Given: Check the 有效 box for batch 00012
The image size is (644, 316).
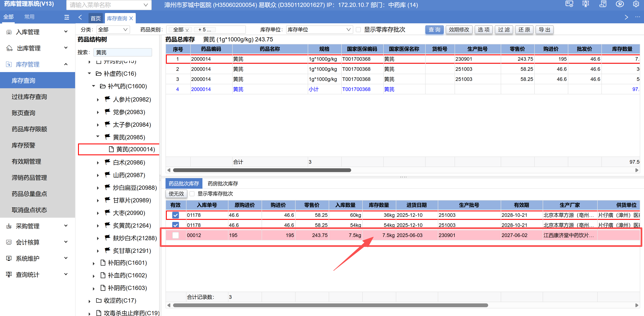Looking at the screenshot, I should (176, 235).
